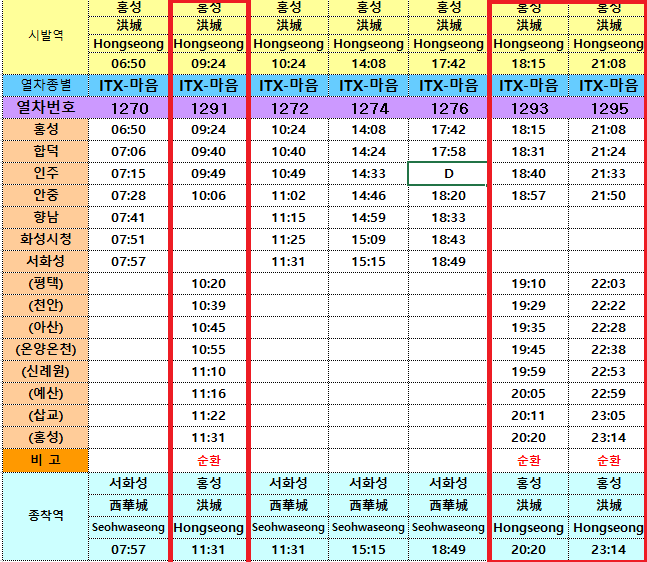Select the 종착역 footer label
Screen dimensions: 647x562
[x=46, y=515]
